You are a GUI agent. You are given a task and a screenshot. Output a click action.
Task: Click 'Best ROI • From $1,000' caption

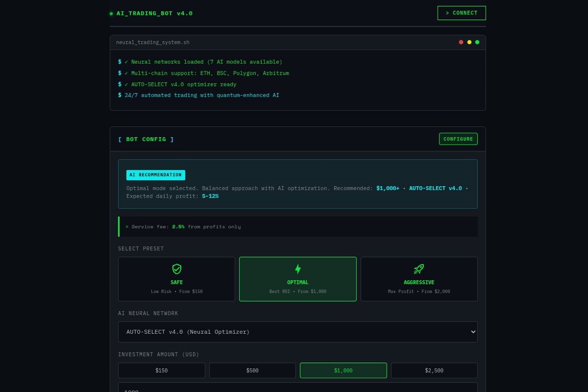point(298,292)
